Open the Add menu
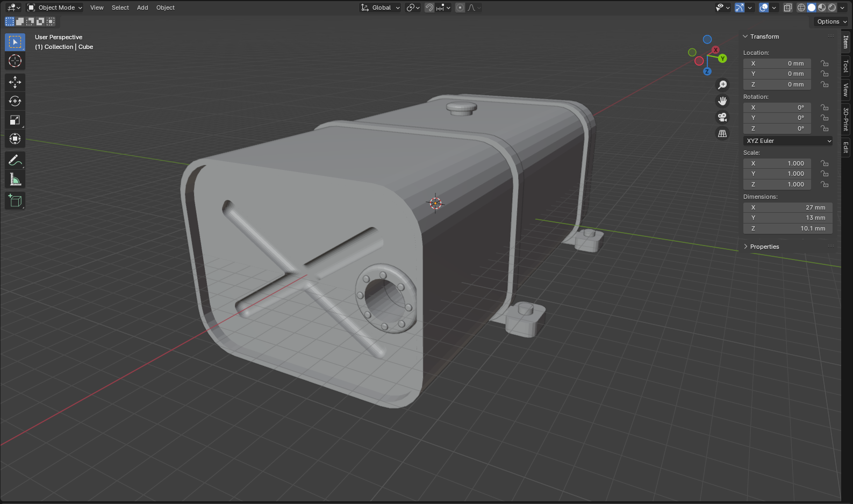 coord(142,8)
